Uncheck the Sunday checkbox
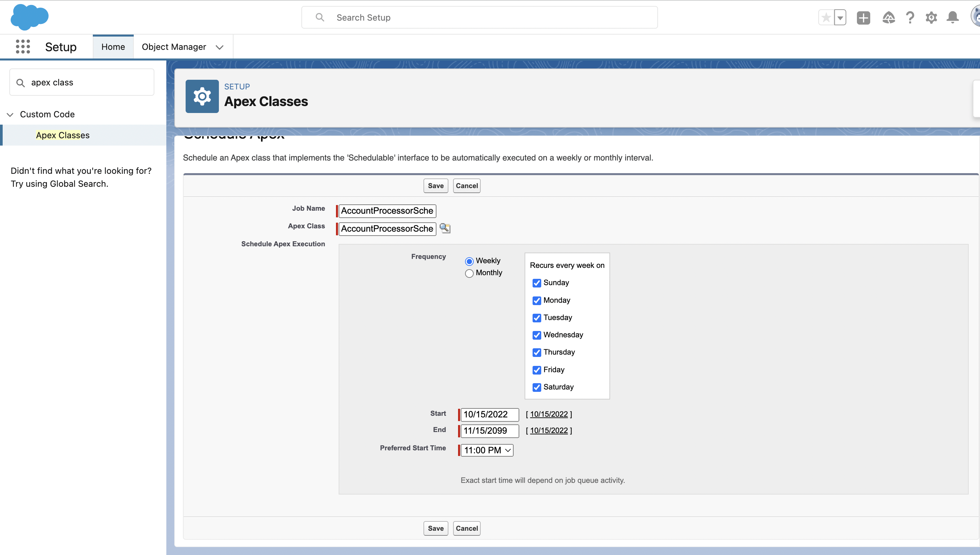This screenshot has height=555, width=980. (537, 283)
